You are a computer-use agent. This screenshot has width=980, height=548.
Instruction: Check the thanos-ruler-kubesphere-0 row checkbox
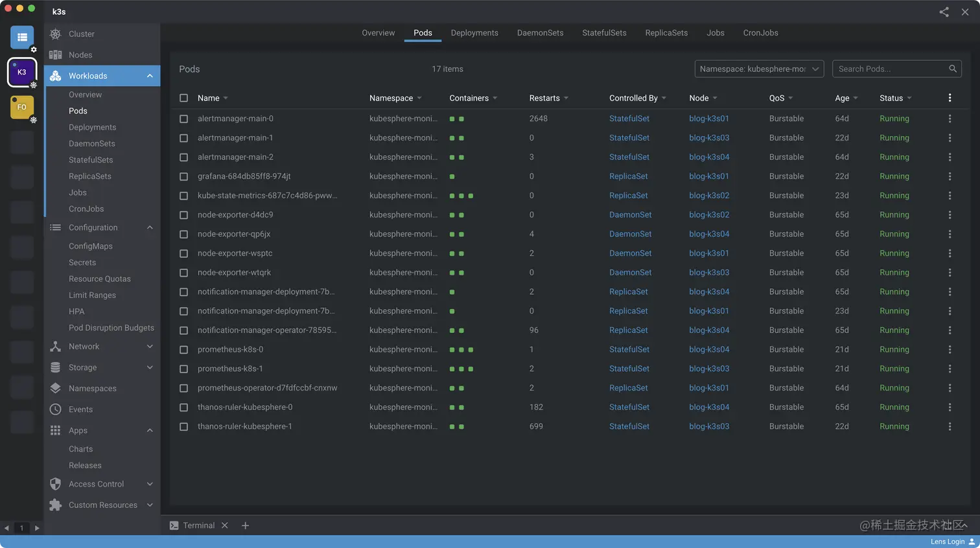click(183, 407)
